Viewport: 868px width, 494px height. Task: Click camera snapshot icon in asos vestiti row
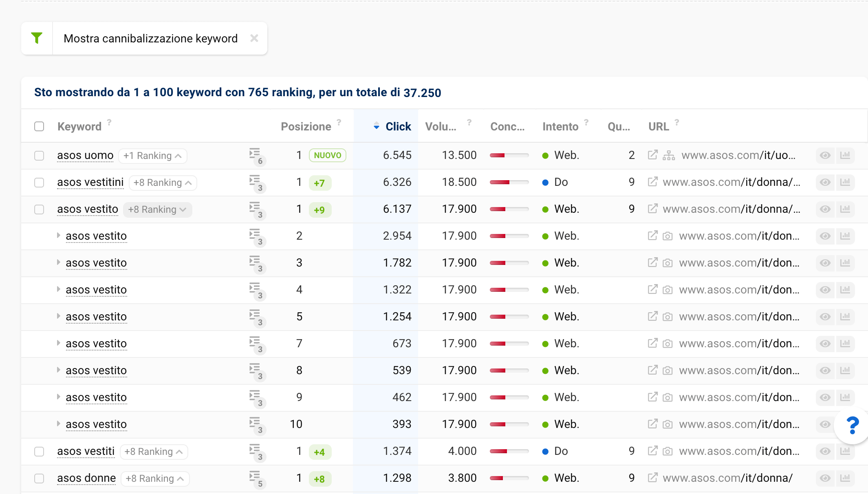pos(668,451)
